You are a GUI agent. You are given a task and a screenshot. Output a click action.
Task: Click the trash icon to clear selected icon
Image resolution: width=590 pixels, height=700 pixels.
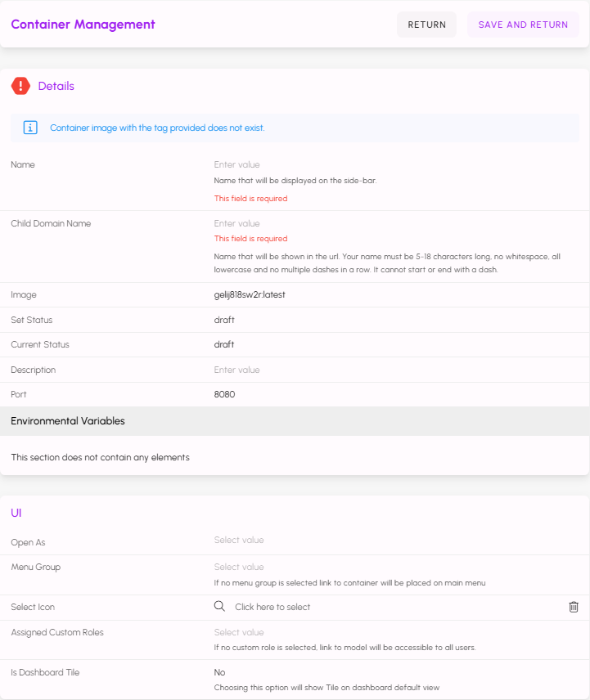click(574, 607)
